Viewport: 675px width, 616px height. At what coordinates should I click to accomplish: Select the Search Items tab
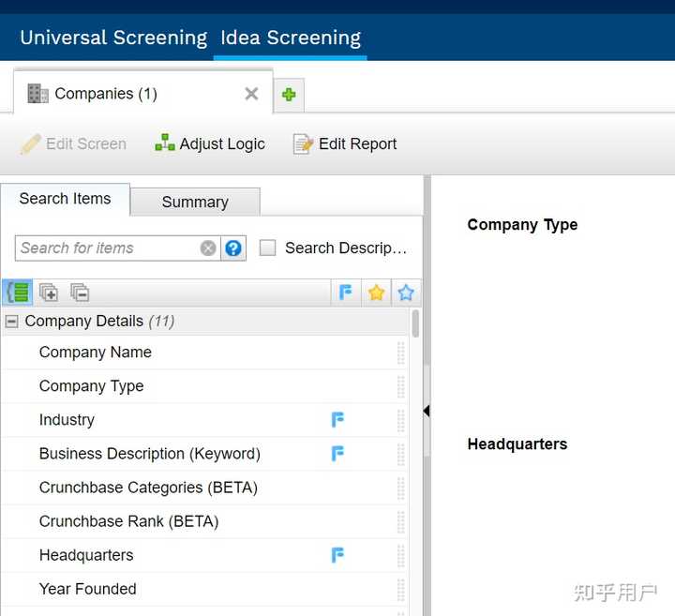tap(65, 199)
